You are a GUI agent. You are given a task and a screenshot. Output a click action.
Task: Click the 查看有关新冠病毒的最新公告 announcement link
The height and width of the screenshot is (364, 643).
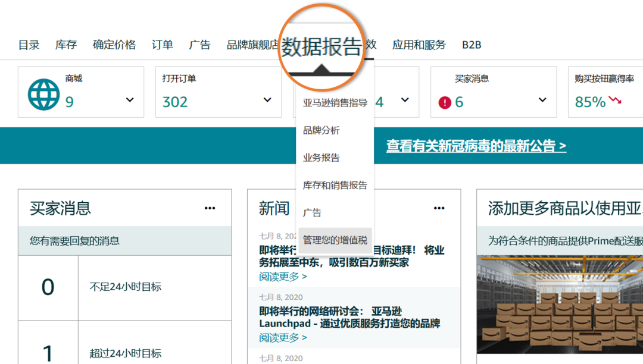point(475,145)
